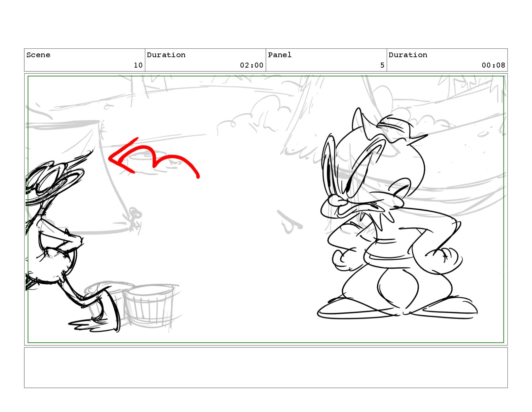This screenshot has width=532, height=412.
Task: Click the Duration label beside Panel cell
Action: 408,55
